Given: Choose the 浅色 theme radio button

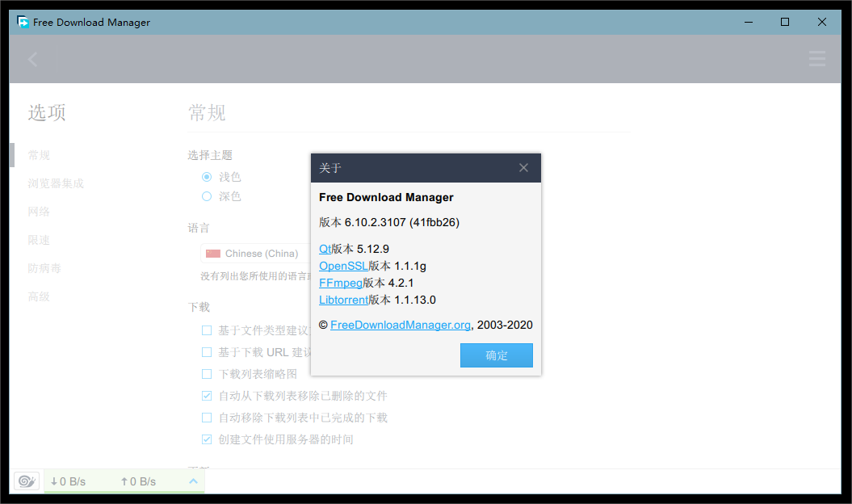Looking at the screenshot, I should coord(207,177).
